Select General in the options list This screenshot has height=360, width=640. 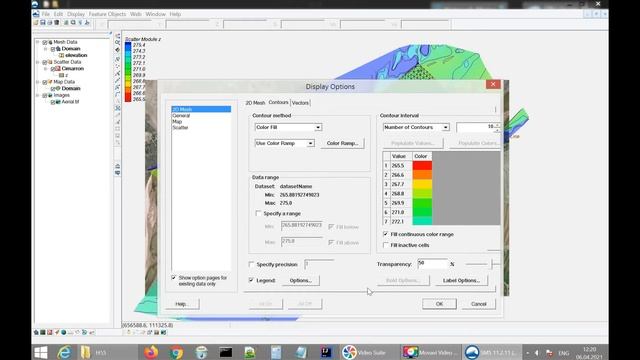click(x=181, y=116)
